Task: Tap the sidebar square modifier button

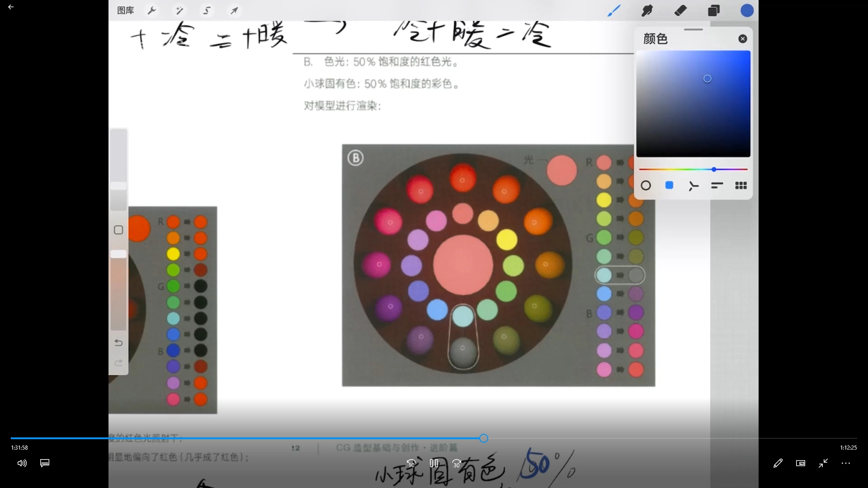Action: pyautogui.click(x=118, y=230)
